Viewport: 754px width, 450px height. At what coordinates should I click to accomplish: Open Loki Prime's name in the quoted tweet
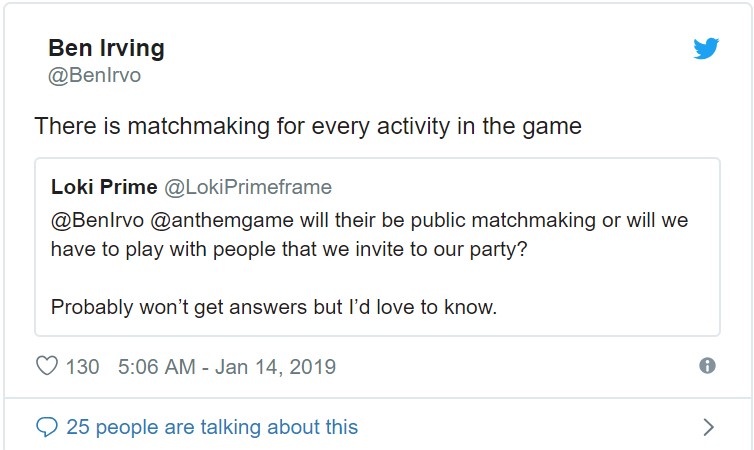coord(104,187)
